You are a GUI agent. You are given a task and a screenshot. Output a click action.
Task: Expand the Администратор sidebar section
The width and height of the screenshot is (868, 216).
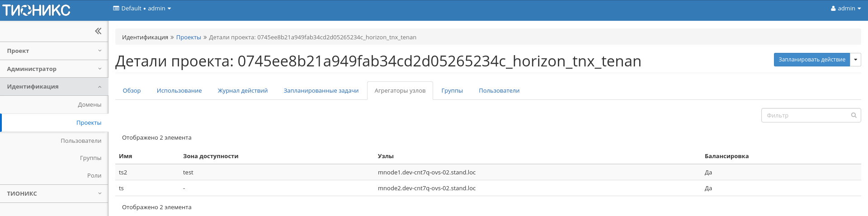(54, 69)
